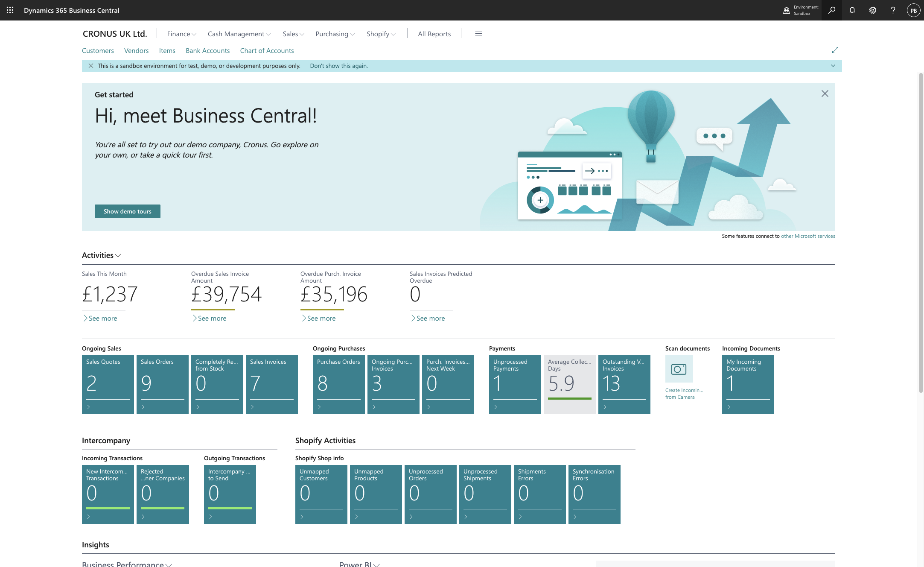
Task: Click the Create Incoming from Camera icon
Action: 679,369
